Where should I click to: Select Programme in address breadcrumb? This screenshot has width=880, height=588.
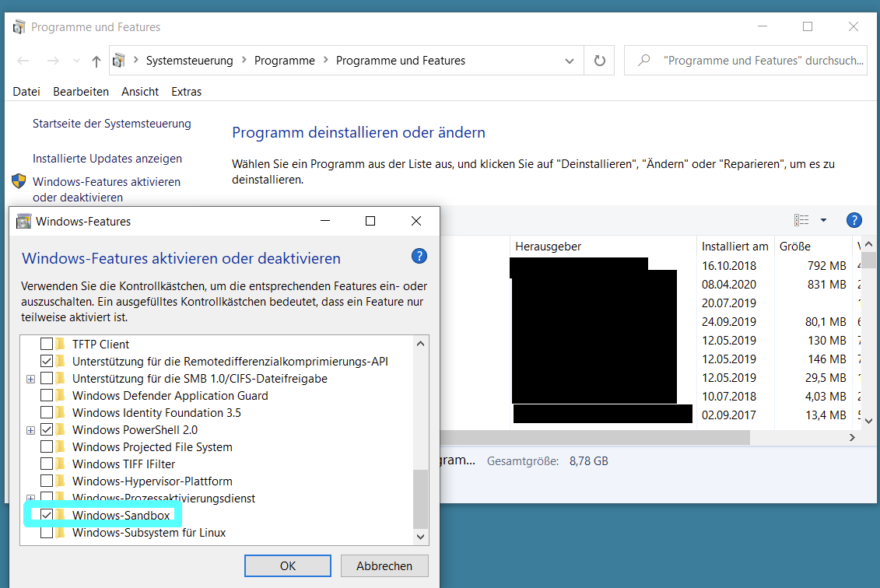click(x=285, y=61)
